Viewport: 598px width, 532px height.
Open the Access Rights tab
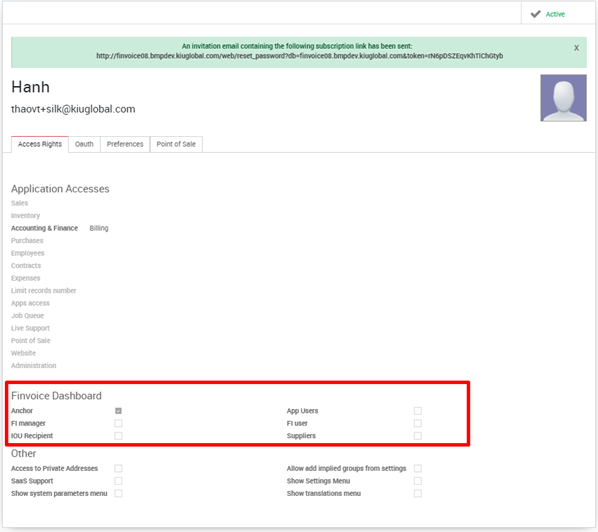point(40,144)
